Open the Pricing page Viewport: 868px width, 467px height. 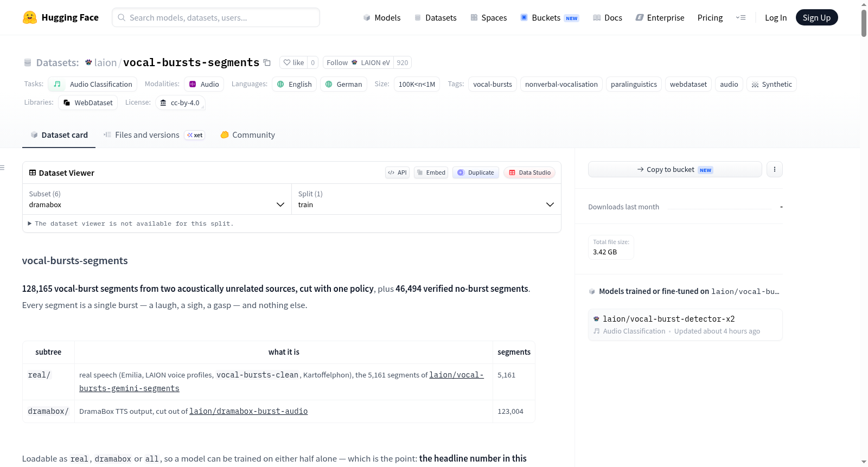[710, 17]
